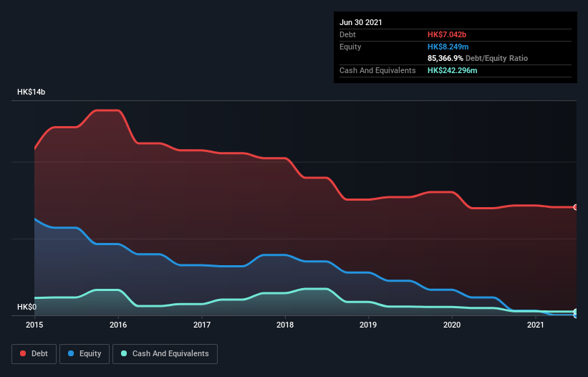
Task: Click the red Debt legend dot
Action: pos(23,353)
